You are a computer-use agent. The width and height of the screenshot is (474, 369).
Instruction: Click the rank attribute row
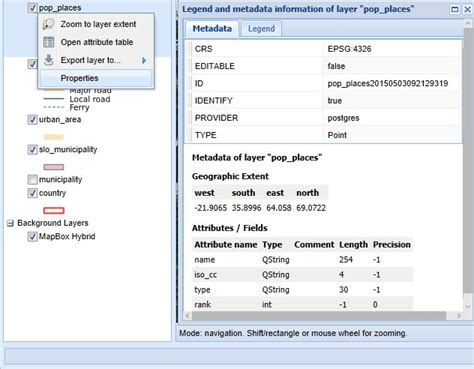point(303,304)
